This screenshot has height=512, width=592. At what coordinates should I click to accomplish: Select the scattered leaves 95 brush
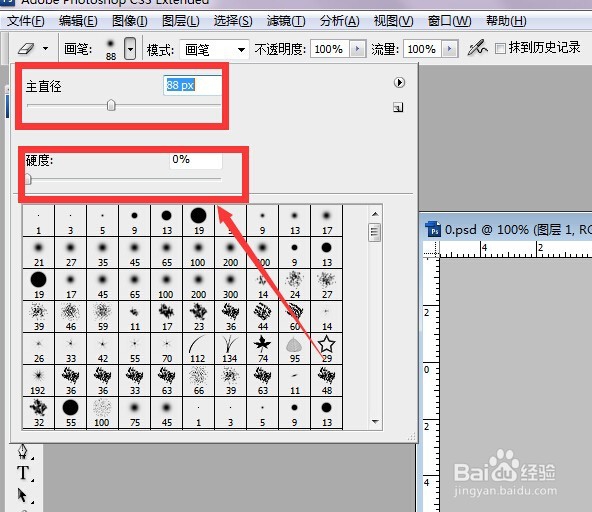[294, 349]
